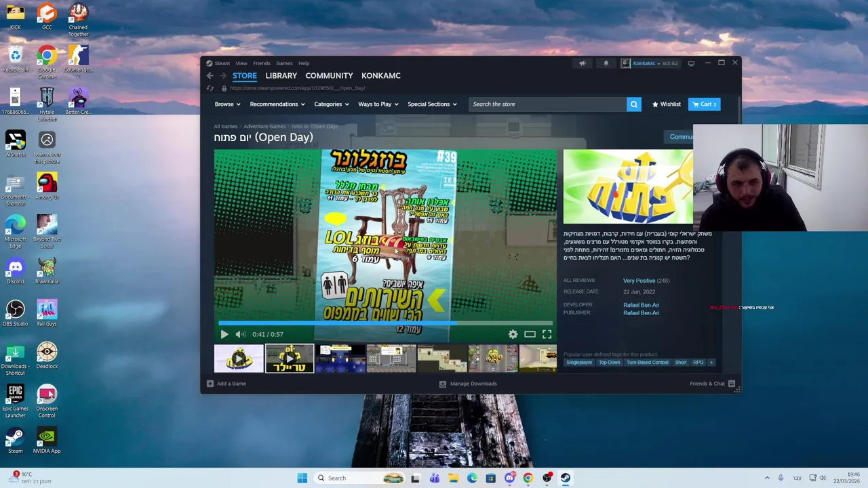Viewport: 868px width, 488px height.
Task: Expand the Recommendations dropdown
Action: pyautogui.click(x=277, y=104)
